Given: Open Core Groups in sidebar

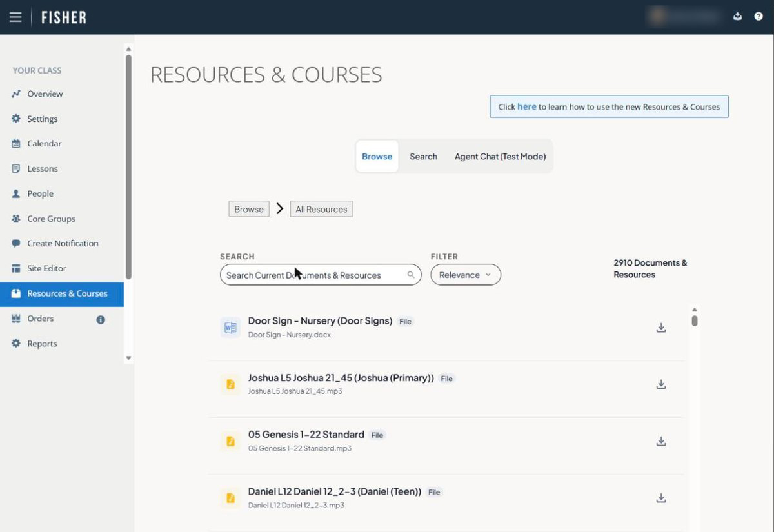Looking at the screenshot, I should pos(52,219).
